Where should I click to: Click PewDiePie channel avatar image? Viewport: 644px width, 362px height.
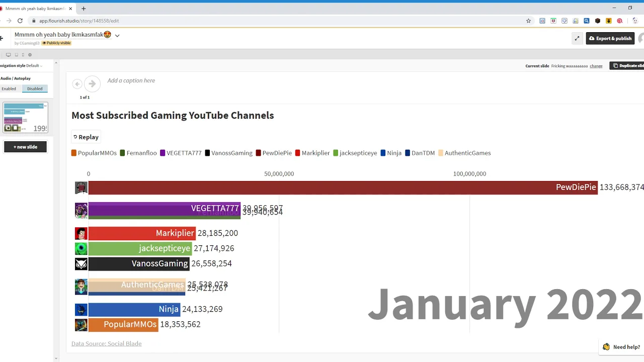click(x=81, y=188)
